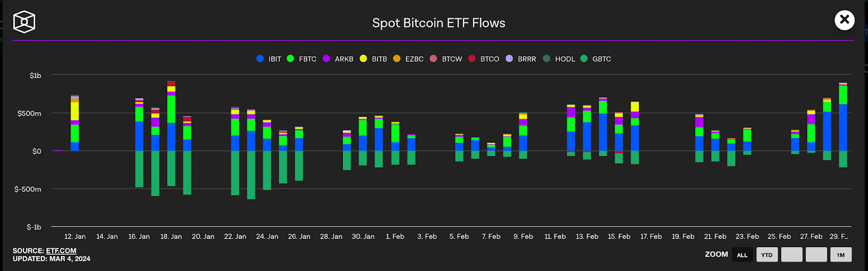Click the tall 18. Jan inflow bar
Screen dimensions: 868x271
click(x=171, y=116)
